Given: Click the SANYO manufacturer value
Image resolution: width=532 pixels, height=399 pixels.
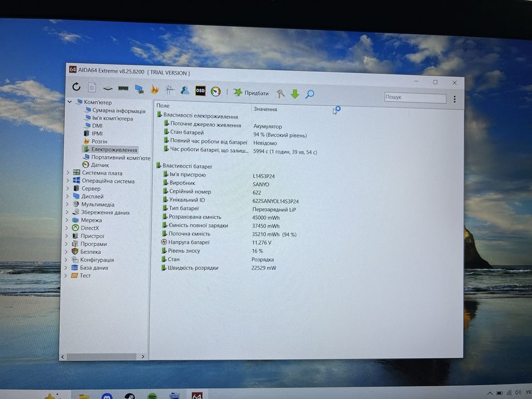Looking at the screenshot, I should point(261,184).
